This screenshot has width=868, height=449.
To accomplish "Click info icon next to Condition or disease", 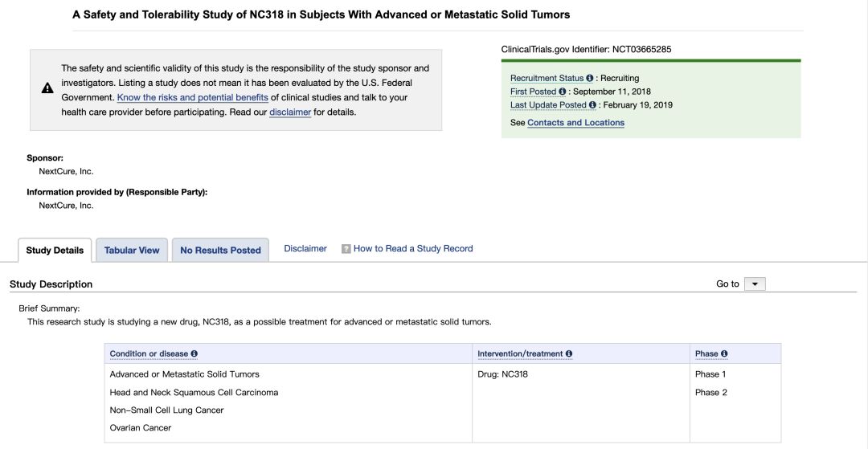I will click(x=194, y=354).
